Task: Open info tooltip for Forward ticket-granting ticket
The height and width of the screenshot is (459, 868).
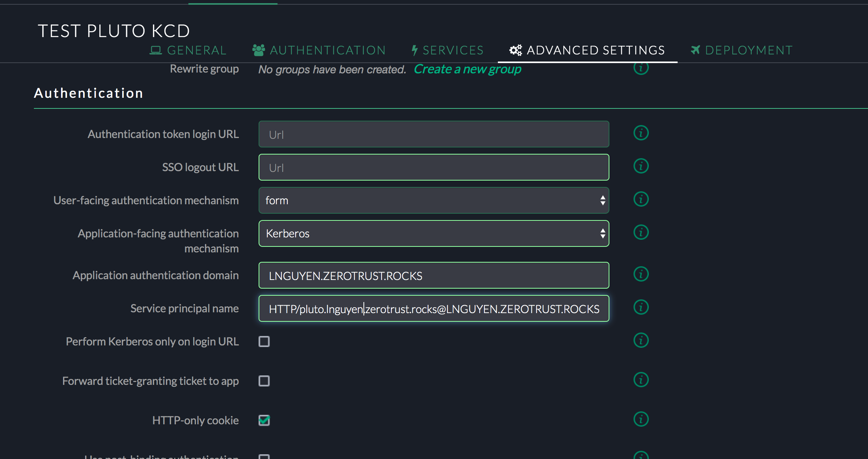Action: [x=641, y=380]
